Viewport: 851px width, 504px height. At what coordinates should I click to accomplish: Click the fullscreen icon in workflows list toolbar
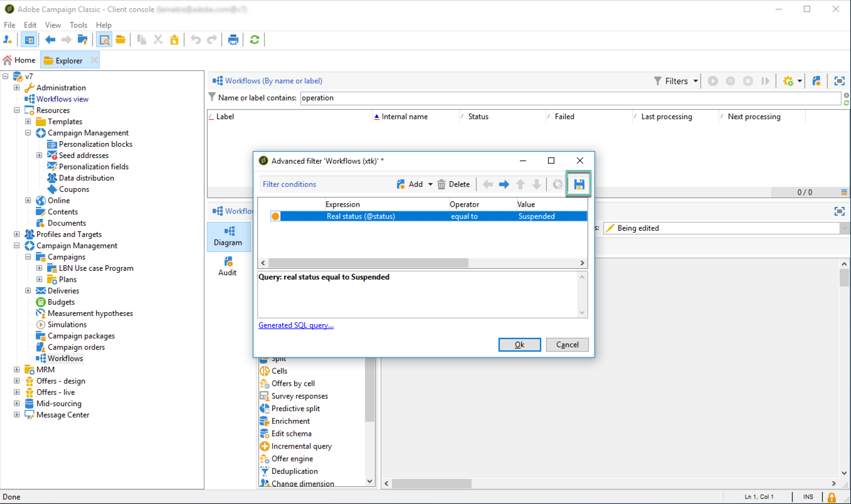click(x=839, y=81)
